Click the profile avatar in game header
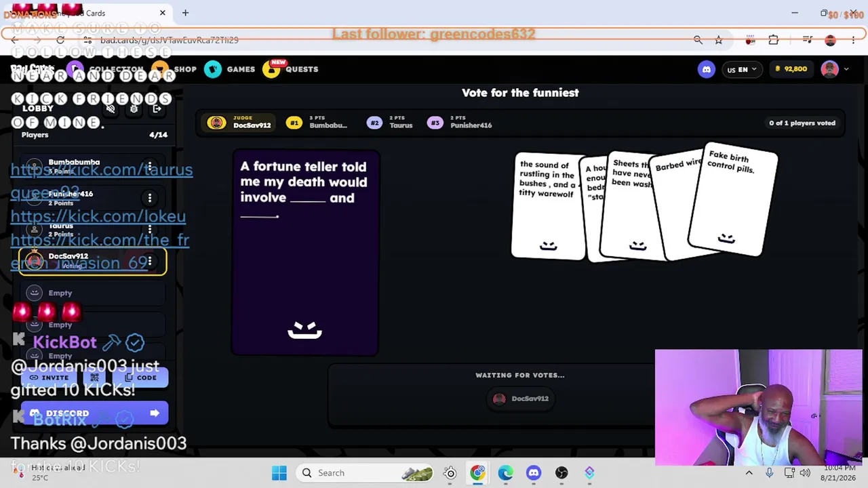The width and height of the screenshot is (868, 488). click(829, 69)
